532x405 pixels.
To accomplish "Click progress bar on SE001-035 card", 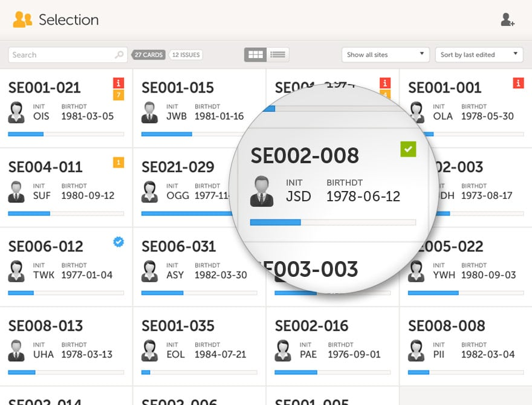I will coord(199,372).
